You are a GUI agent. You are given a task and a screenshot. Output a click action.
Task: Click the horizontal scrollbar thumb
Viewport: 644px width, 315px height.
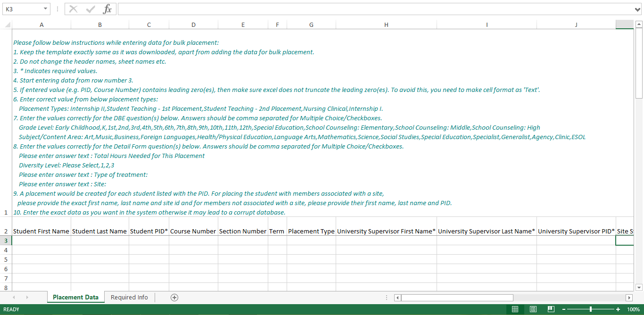pos(457,298)
